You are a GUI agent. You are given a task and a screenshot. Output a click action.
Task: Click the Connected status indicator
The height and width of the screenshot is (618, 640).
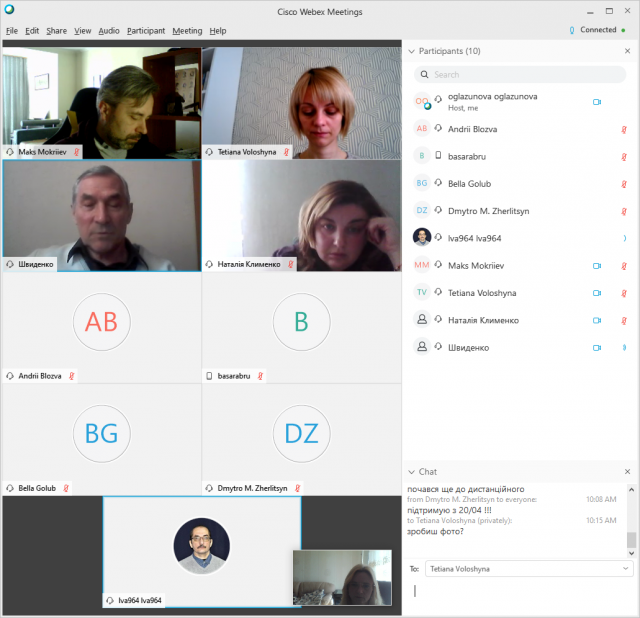(x=597, y=30)
